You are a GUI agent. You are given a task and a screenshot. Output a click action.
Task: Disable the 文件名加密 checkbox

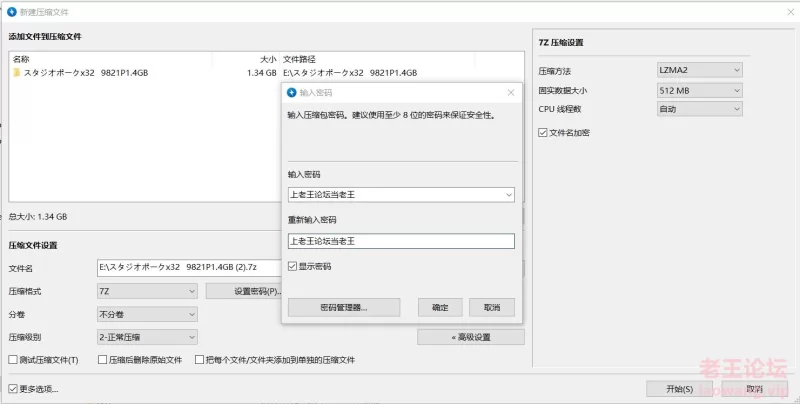(543, 132)
